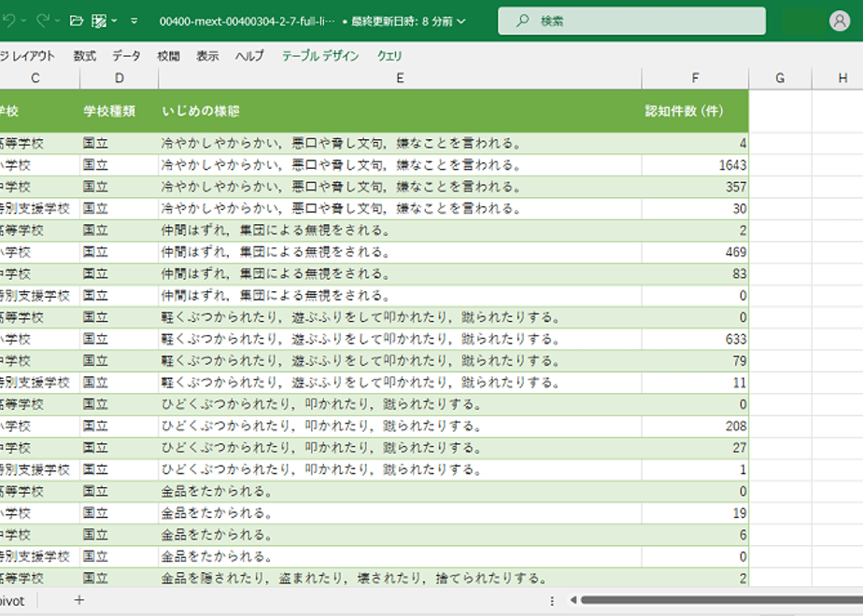This screenshot has width=863, height=616.
Task: Click the table sheet icon in quick access toolbar
Action: 99,21
